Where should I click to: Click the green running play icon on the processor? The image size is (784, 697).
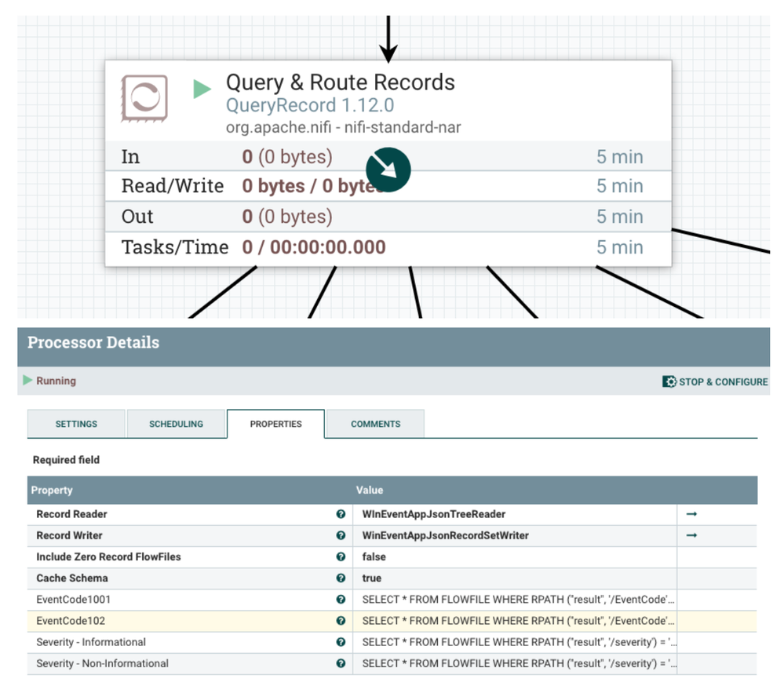(x=202, y=89)
